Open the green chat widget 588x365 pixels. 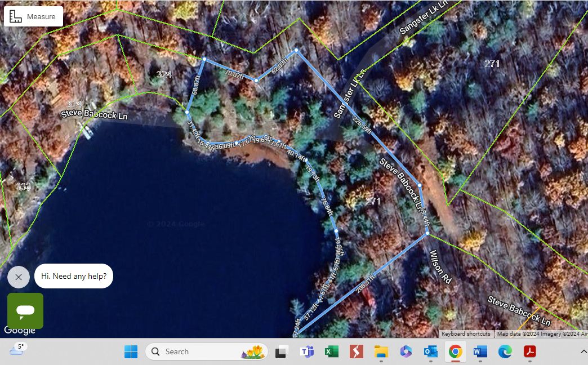tap(25, 310)
